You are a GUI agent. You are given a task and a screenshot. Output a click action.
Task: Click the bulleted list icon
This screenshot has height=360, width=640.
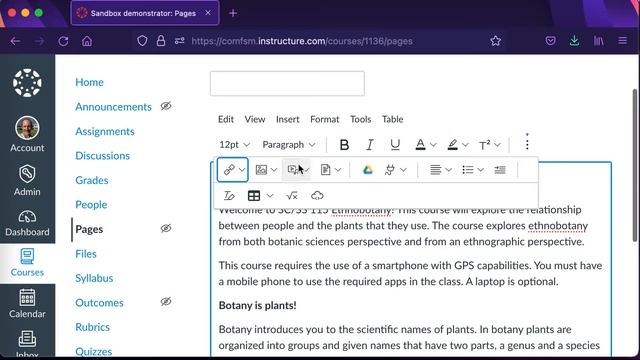(468, 169)
